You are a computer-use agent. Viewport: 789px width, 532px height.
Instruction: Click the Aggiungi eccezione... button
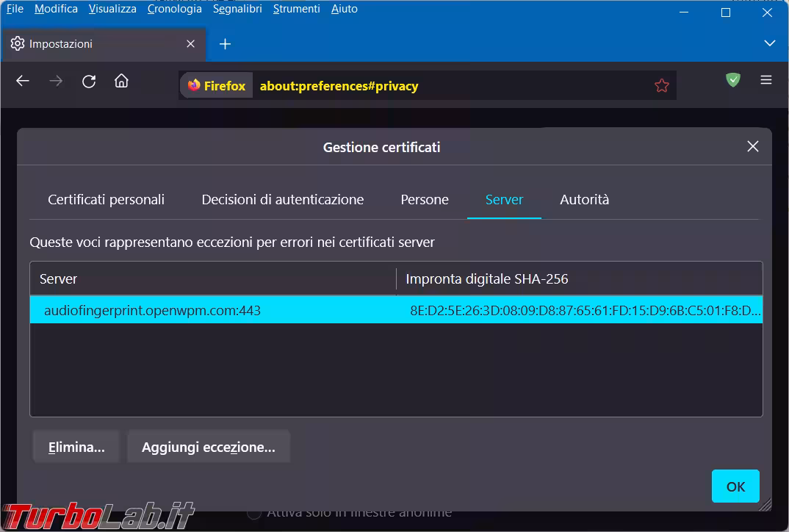[209, 447]
